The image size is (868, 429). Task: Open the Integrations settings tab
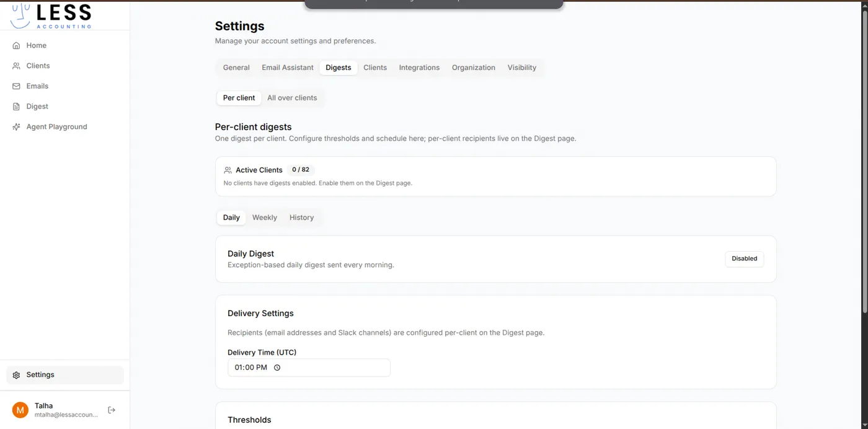pyautogui.click(x=419, y=68)
